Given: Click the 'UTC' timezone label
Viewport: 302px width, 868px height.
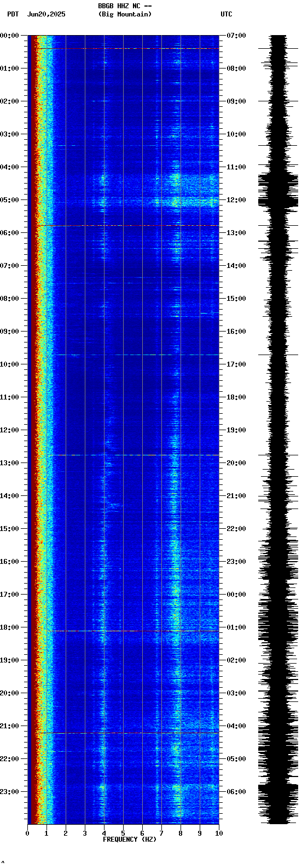Looking at the screenshot, I should click(226, 14).
